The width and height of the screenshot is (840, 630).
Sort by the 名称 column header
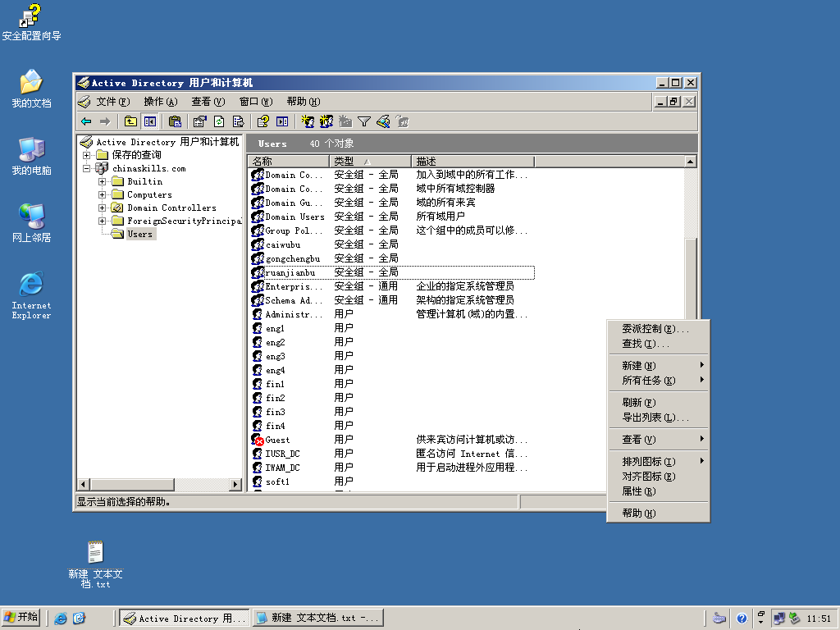[289, 162]
